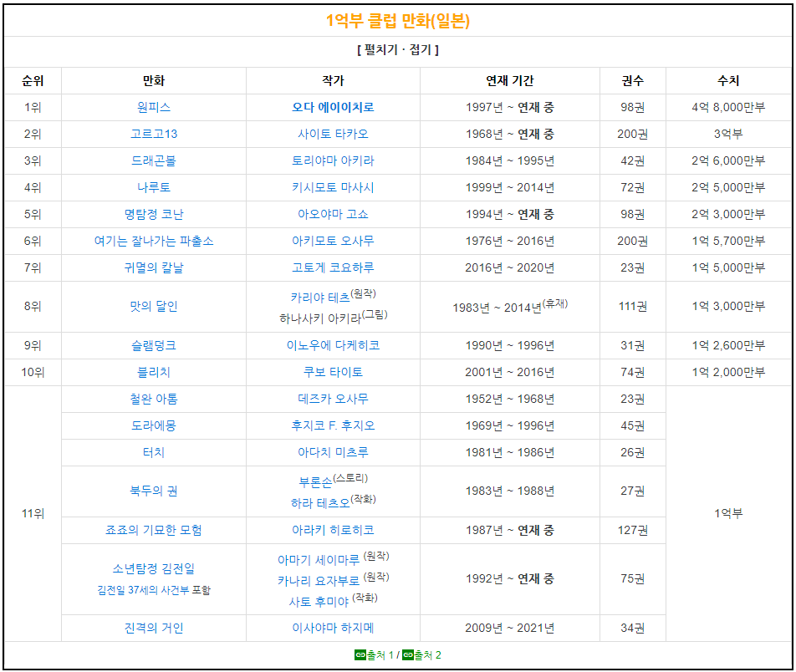Open the 귀멸의 칼날 link
This screenshot has width=796, height=672.
pos(154,267)
